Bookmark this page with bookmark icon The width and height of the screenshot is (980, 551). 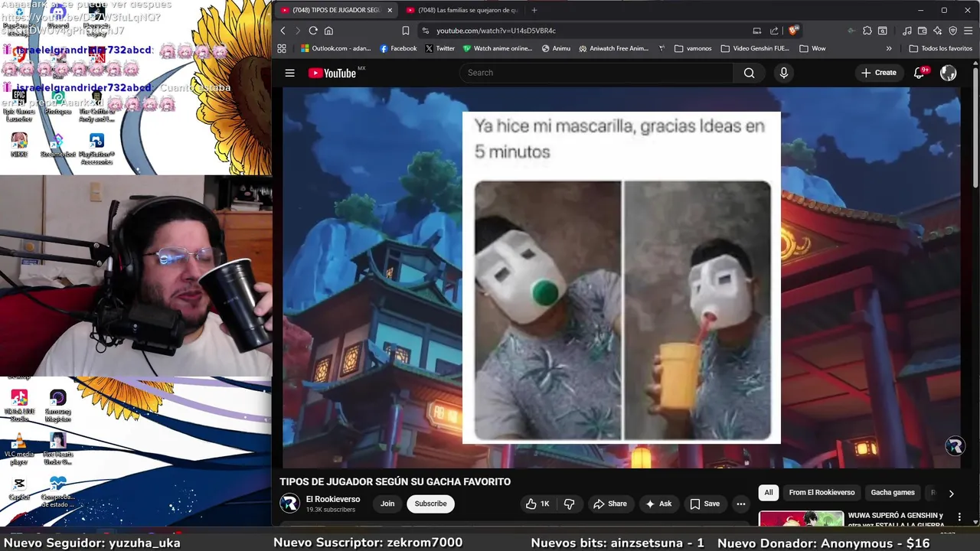point(406,31)
